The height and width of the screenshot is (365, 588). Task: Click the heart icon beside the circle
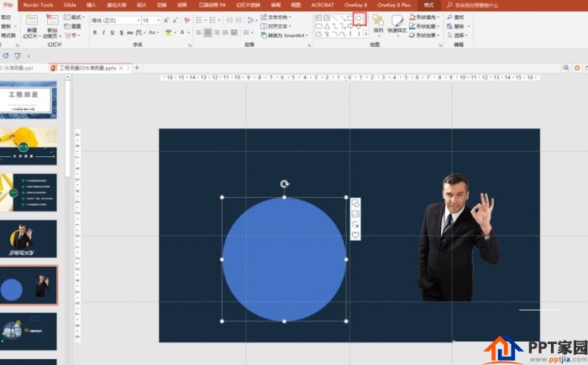[x=355, y=235]
